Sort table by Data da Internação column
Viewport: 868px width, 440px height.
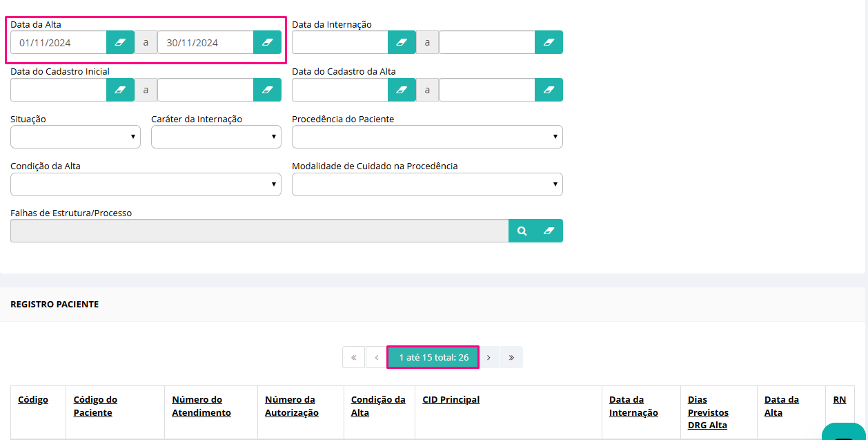tap(633, 406)
